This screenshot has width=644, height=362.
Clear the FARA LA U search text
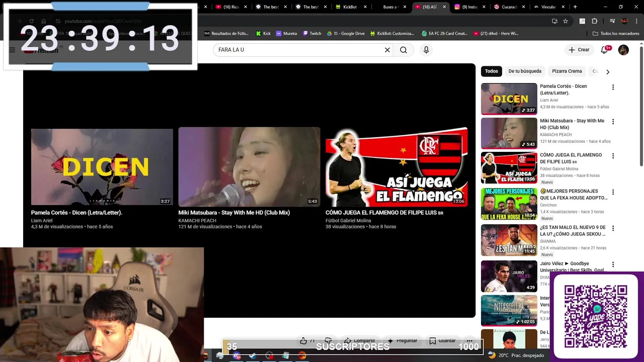point(387,50)
